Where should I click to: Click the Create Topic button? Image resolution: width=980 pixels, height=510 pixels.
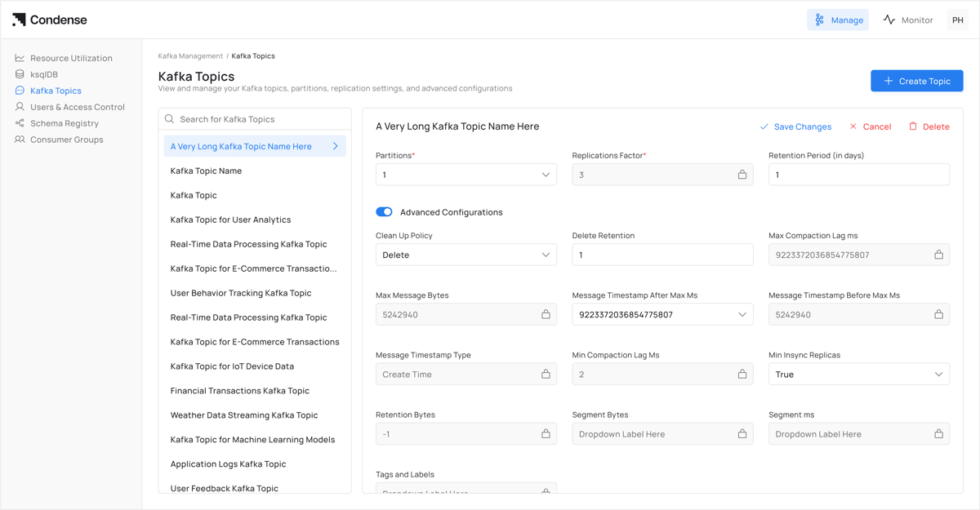[x=916, y=81]
